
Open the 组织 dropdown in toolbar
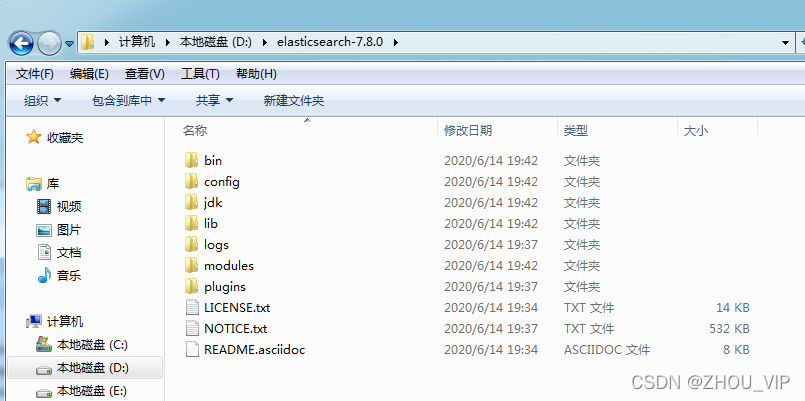pos(43,101)
